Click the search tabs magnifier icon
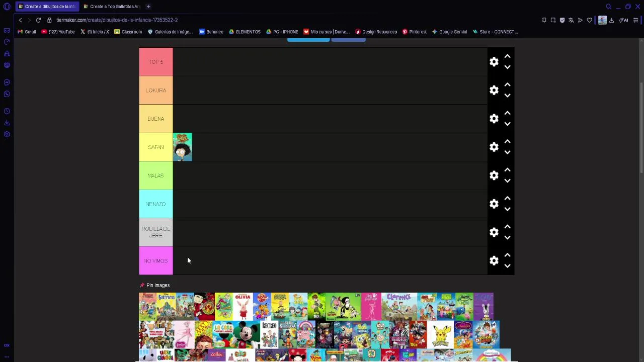The width and height of the screenshot is (644, 362). tap(608, 7)
